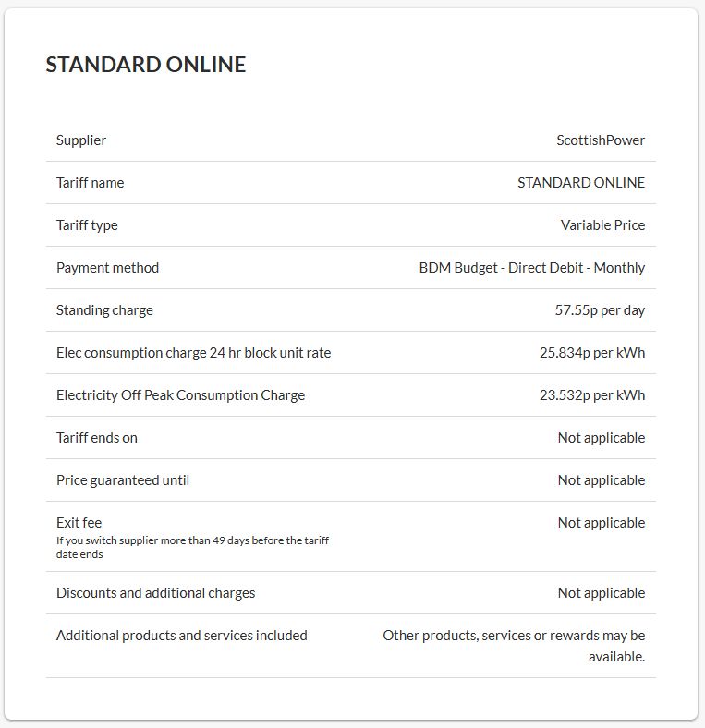Select the 23.532p per kWh rate
Viewport: 705px width, 728px height.
point(592,395)
